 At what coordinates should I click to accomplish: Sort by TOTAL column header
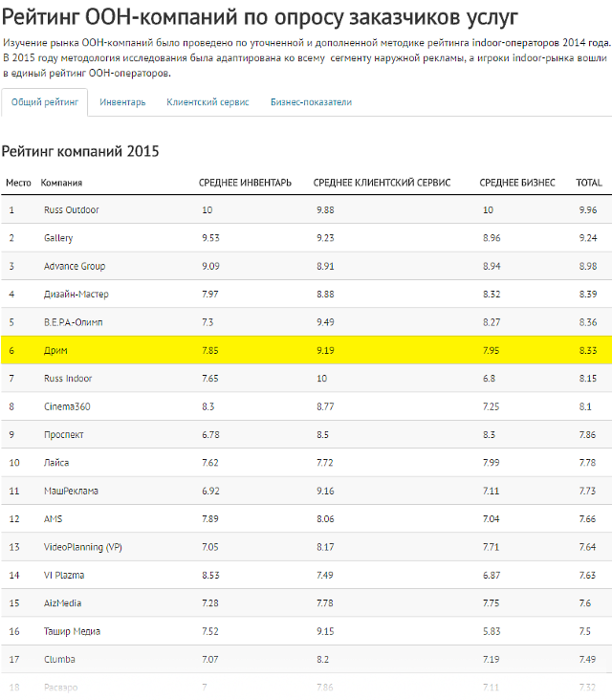tap(589, 182)
